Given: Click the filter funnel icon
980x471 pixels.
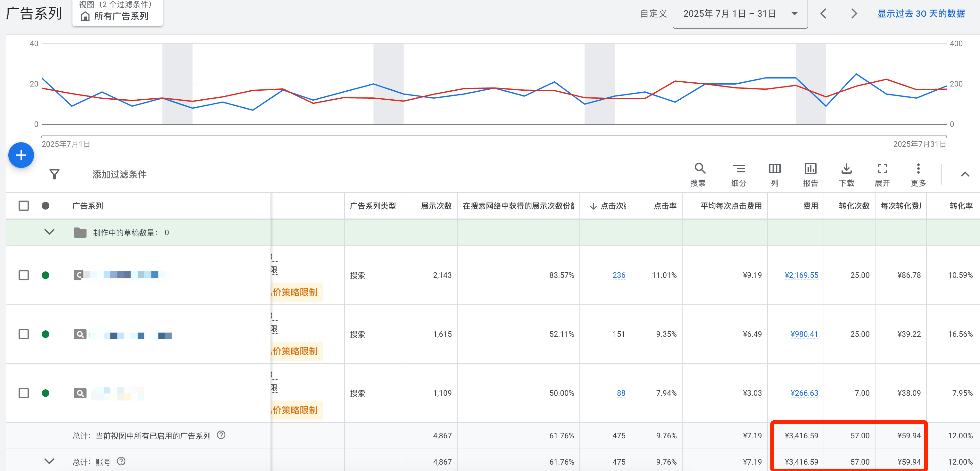Looking at the screenshot, I should coord(54,174).
